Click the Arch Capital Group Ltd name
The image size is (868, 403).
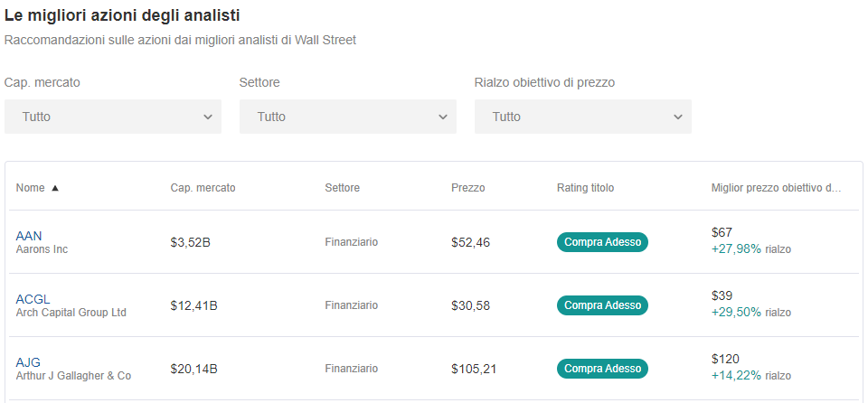[71, 313]
